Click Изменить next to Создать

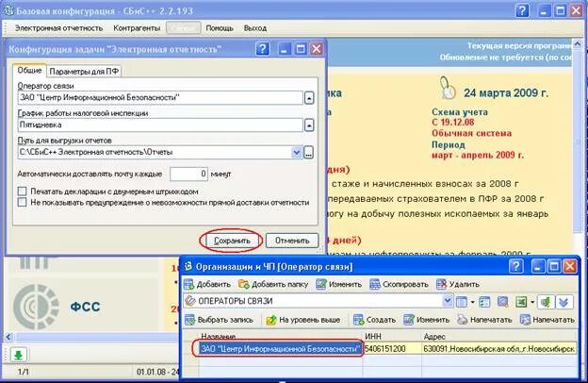(x=426, y=320)
